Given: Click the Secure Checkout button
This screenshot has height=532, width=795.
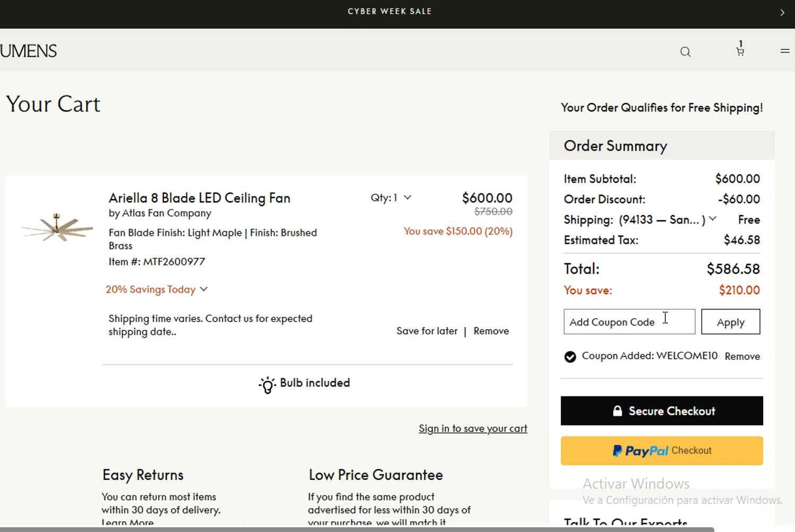Looking at the screenshot, I should [x=661, y=411].
